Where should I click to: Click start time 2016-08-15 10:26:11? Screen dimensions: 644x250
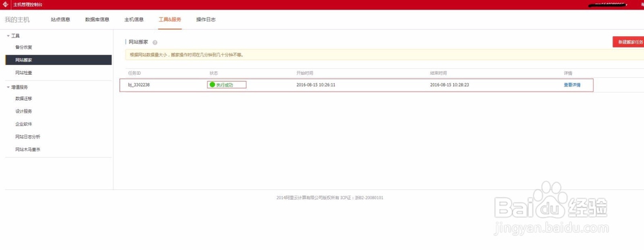pos(316,85)
